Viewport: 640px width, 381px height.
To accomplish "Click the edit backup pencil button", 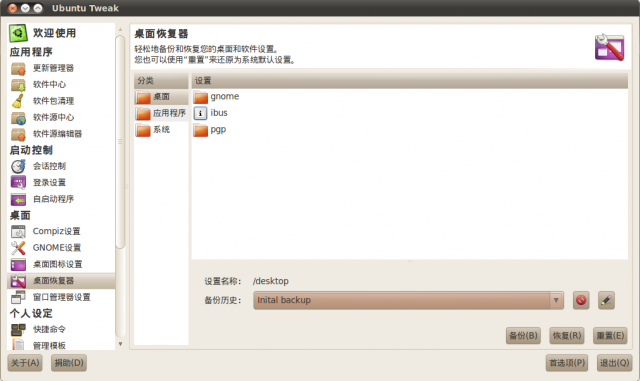I will point(606,301).
